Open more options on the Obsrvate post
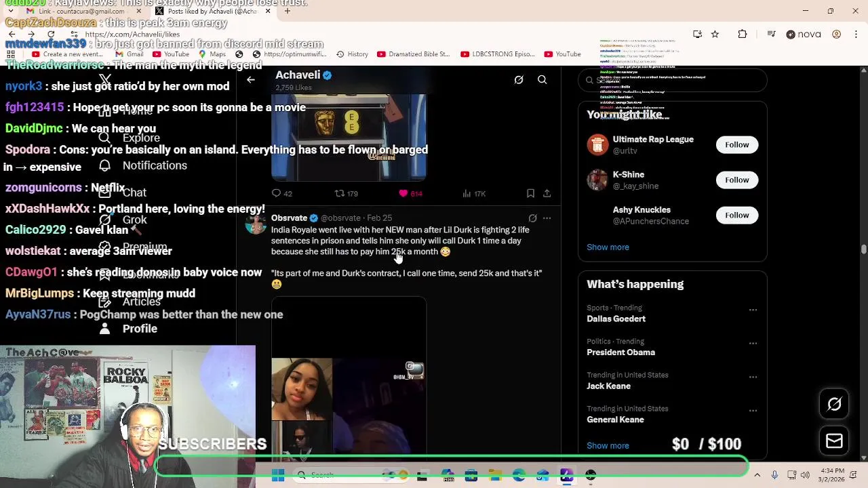This screenshot has height=488, width=868. pyautogui.click(x=547, y=218)
